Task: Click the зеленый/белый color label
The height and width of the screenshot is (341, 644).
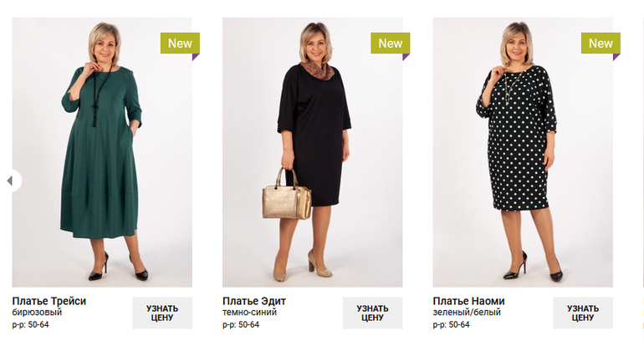Action: [x=467, y=313]
